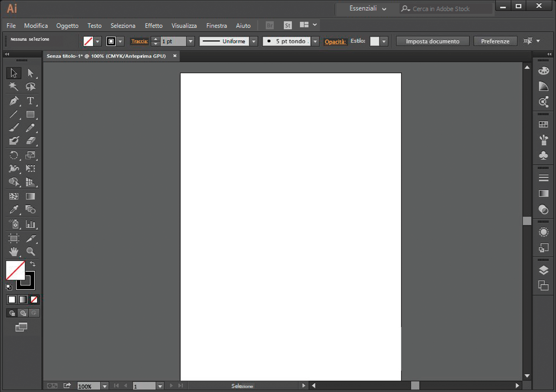This screenshot has width=556, height=392.
Task: Open the stroke color dropdown arrow
Action: click(x=120, y=41)
